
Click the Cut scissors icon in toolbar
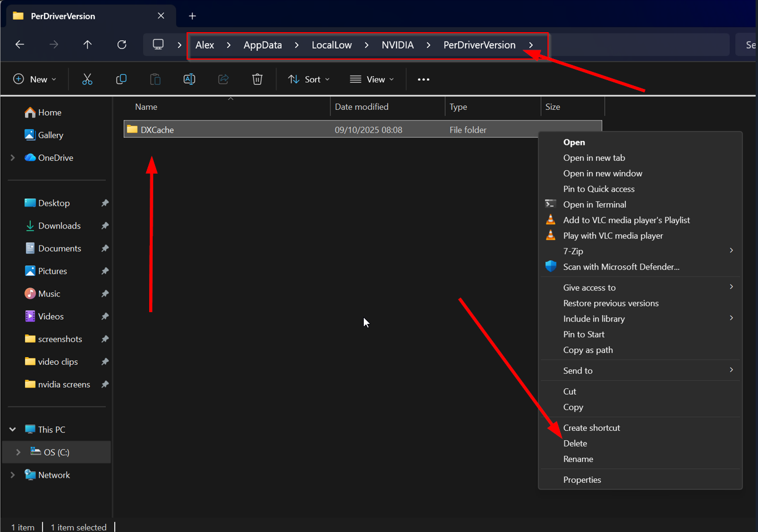(x=87, y=80)
